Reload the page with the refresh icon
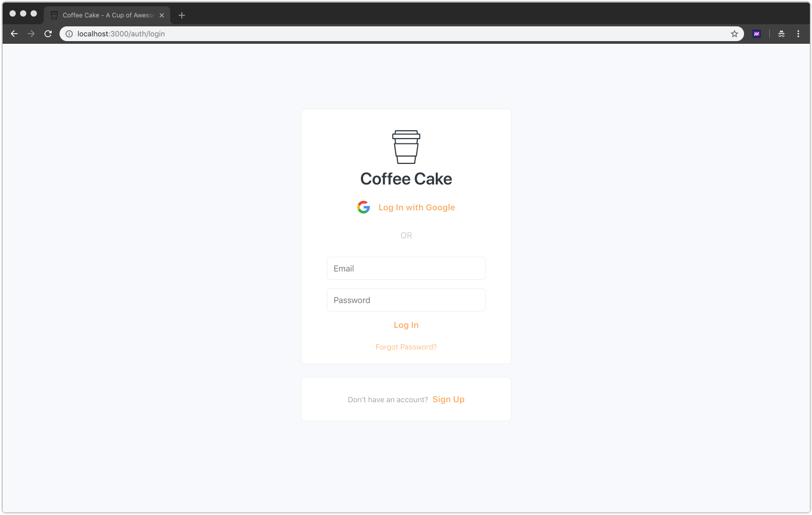The height and width of the screenshot is (515, 812). (48, 34)
